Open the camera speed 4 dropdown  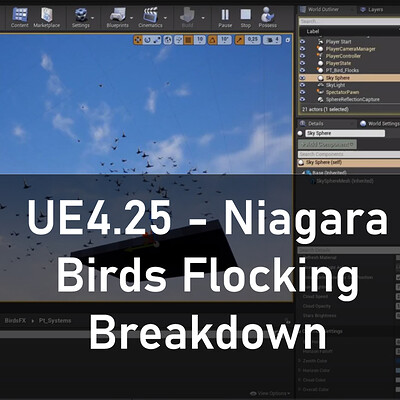click(x=273, y=40)
